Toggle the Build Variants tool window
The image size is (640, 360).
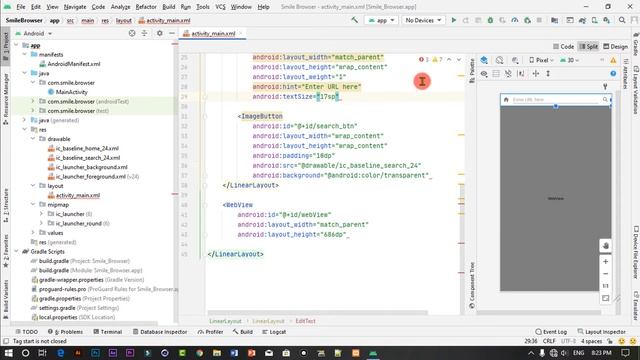pyautogui.click(x=6, y=300)
